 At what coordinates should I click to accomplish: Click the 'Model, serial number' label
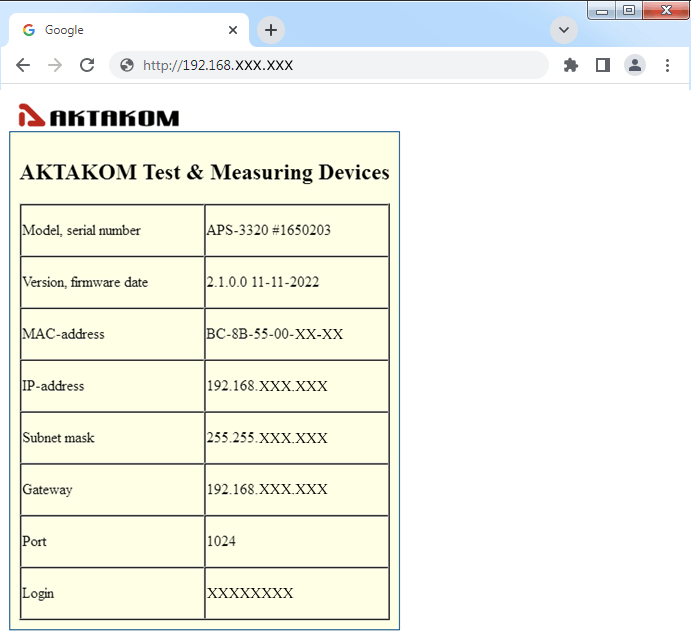coord(82,230)
